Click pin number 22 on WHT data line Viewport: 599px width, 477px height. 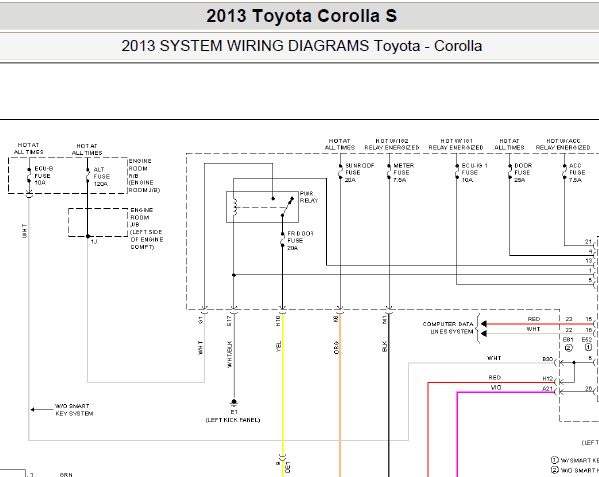point(569,330)
